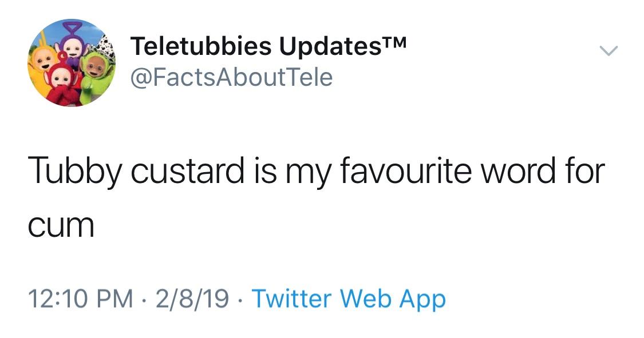Click the words 'Tubby custard' in tweet
Screen dimensions: 644x338
(136, 171)
